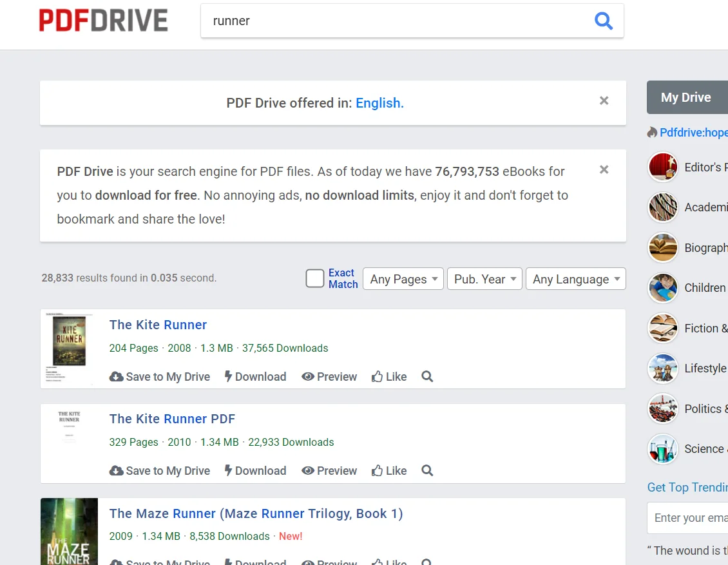The image size is (728, 565).
Task: Open the Any Language dropdown
Action: tap(576, 279)
